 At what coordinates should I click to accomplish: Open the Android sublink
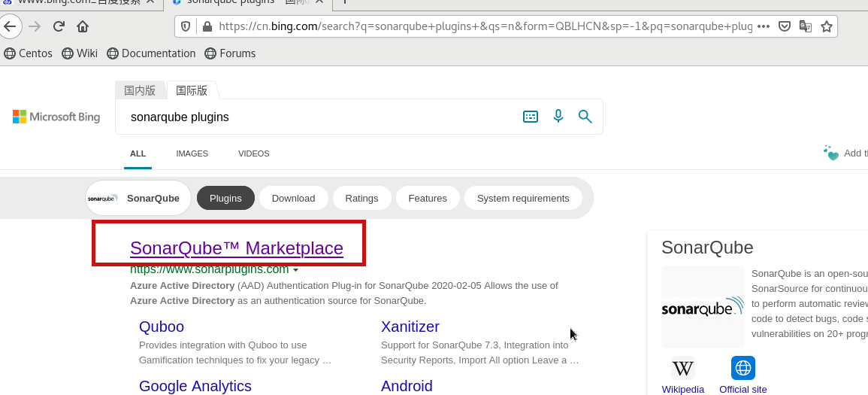tap(407, 386)
